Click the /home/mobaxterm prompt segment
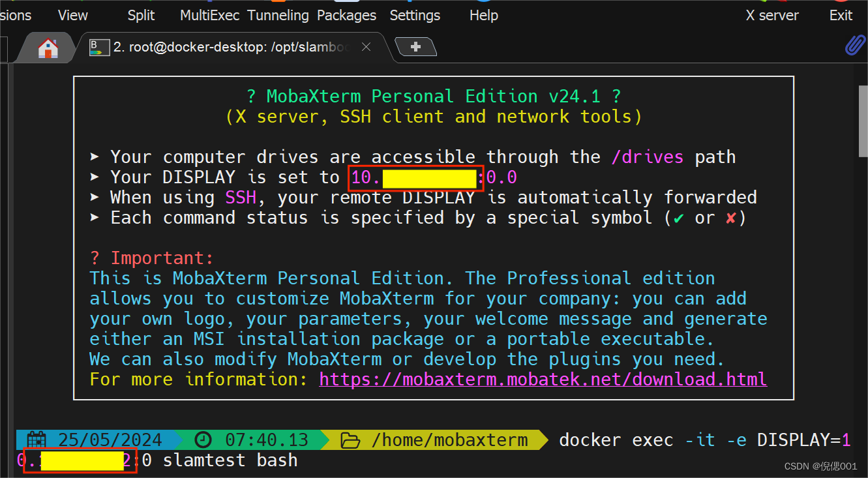 click(x=449, y=440)
